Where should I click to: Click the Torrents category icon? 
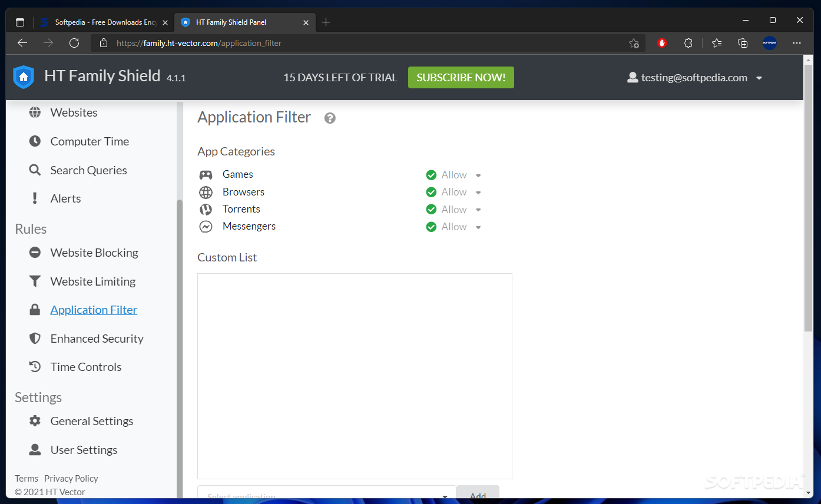pos(206,210)
